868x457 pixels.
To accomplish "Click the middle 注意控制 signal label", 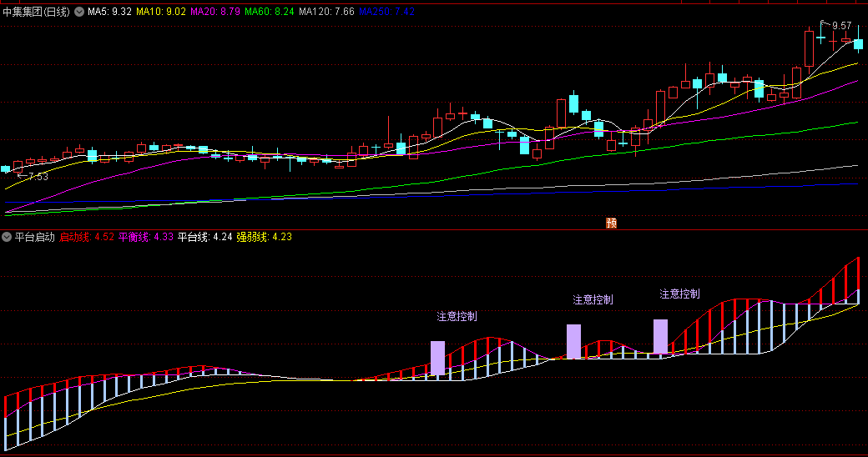I will click(x=593, y=300).
